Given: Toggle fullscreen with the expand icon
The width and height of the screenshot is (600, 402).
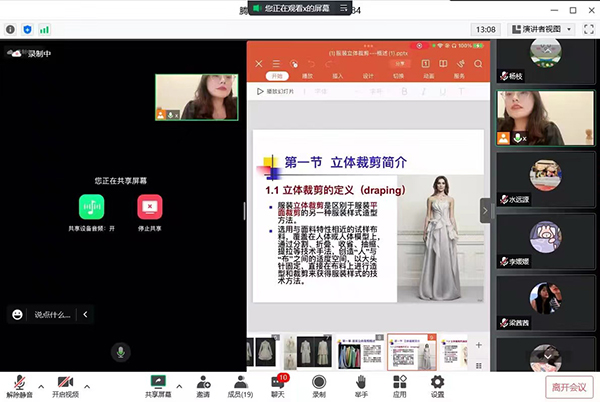Looking at the screenshot, I should [586, 30].
